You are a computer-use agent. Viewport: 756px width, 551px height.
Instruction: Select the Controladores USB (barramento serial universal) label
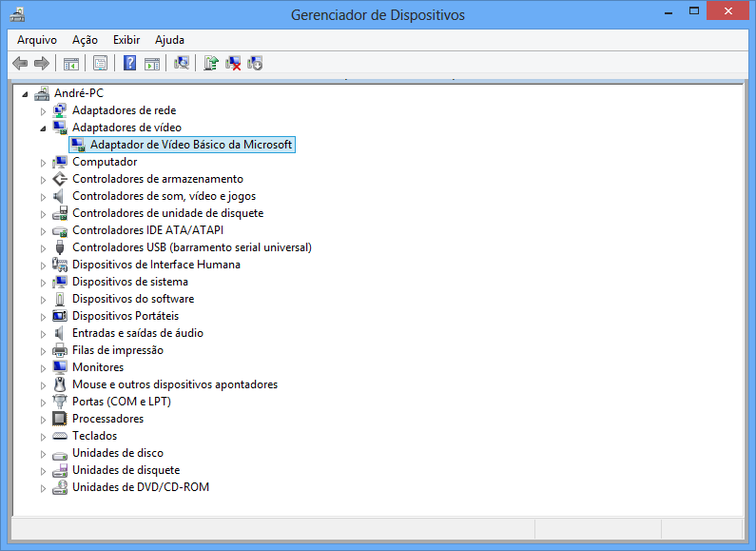coord(192,247)
